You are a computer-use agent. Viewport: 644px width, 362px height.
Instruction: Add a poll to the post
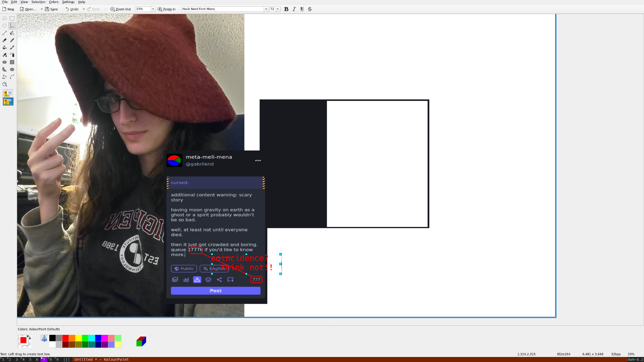pyautogui.click(x=186, y=280)
